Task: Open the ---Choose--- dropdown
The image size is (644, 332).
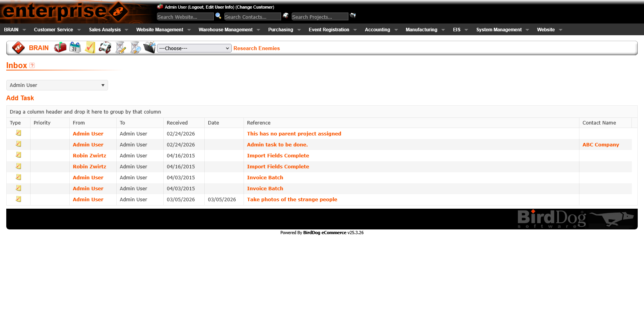Action: pos(194,48)
